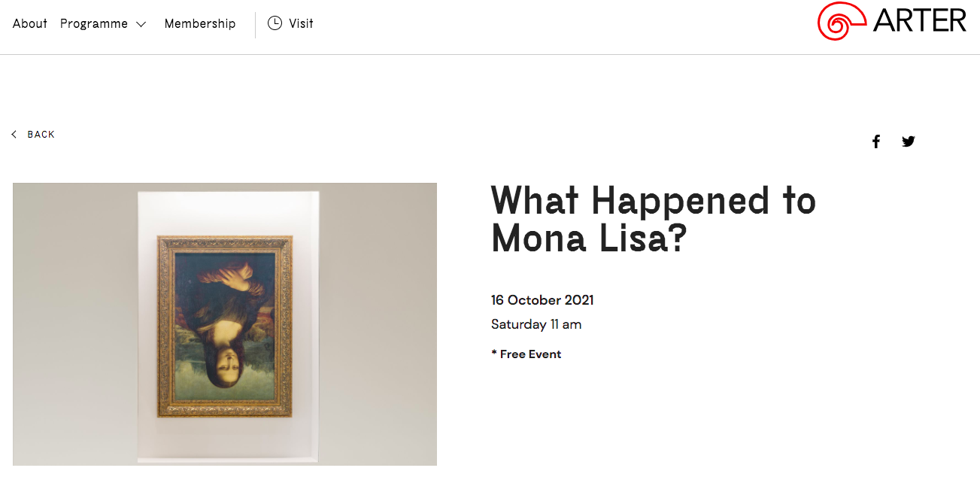Click the 16 October 2021 date
This screenshot has height=477, width=980.
point(542,300)
